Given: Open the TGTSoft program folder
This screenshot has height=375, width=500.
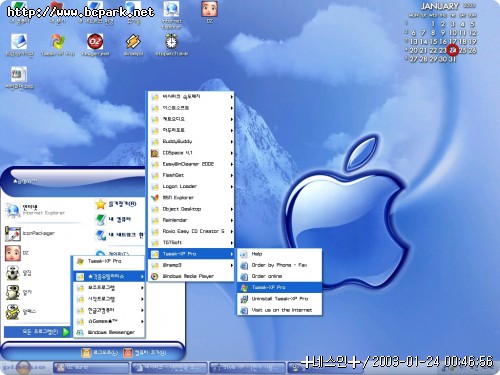Looking at the screenshot, I should click(x=191, y=243).
